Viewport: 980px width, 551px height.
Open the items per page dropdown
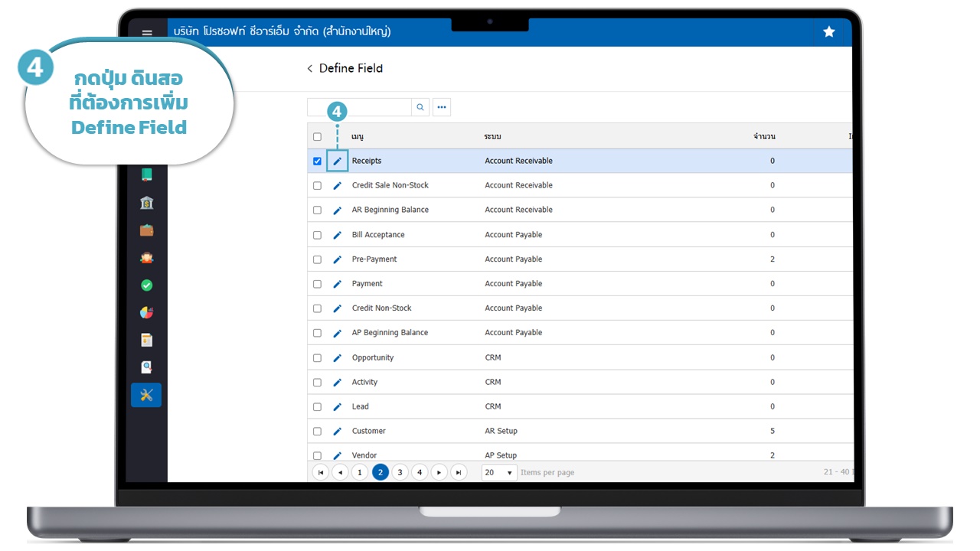499,472
